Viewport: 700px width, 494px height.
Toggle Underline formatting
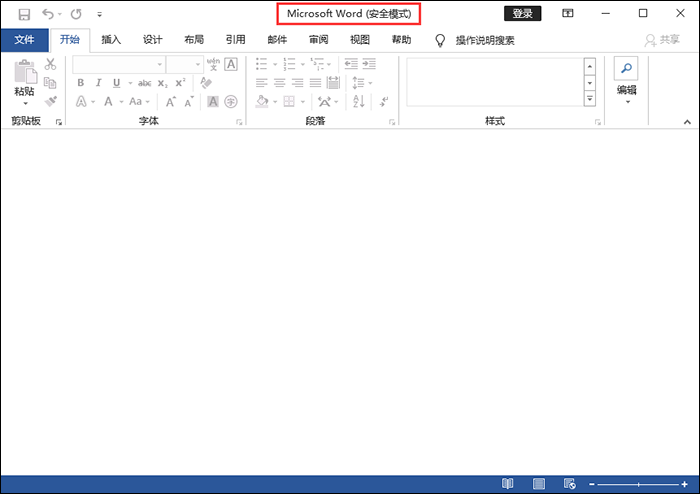[x=117, y=83]
